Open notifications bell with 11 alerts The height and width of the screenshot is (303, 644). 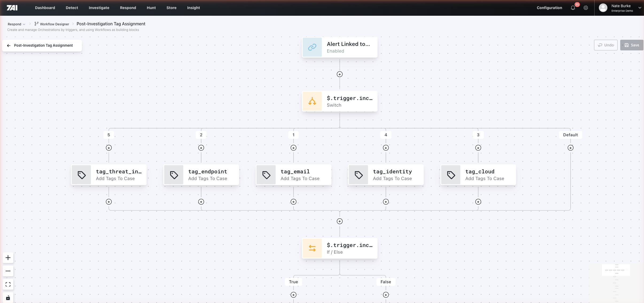coord(572,8)
